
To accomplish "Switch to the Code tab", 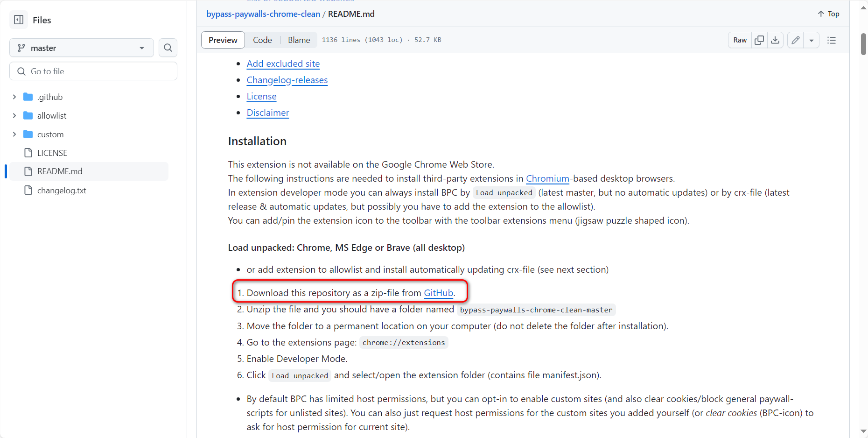I will point(262,40).
